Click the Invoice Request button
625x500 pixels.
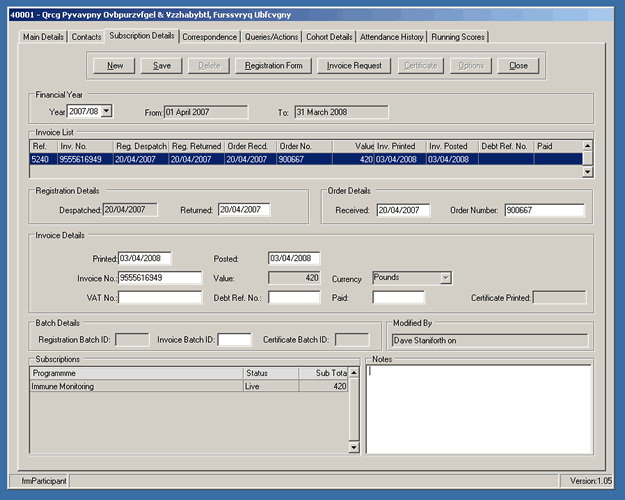(354, 65)
